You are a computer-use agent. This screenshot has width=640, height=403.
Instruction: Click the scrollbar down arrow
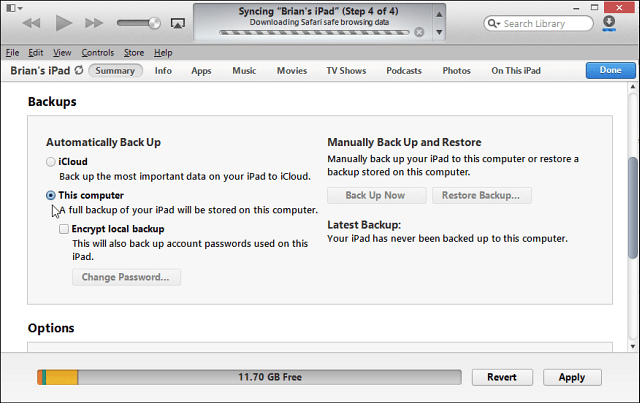click(633, 346)
